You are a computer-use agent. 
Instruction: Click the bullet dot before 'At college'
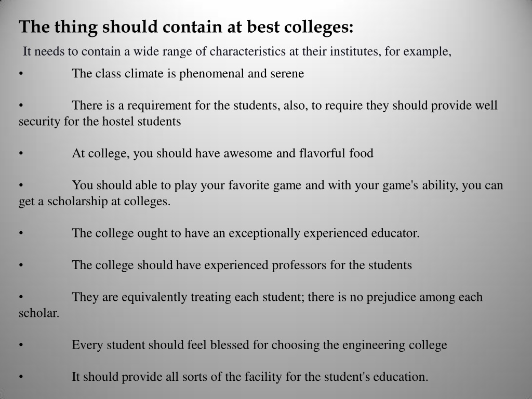click(21, 153)
